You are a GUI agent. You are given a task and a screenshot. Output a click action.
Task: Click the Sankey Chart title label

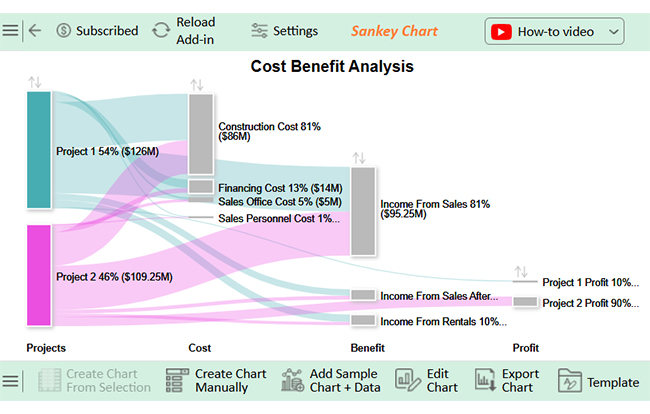(x=394, y=31)
